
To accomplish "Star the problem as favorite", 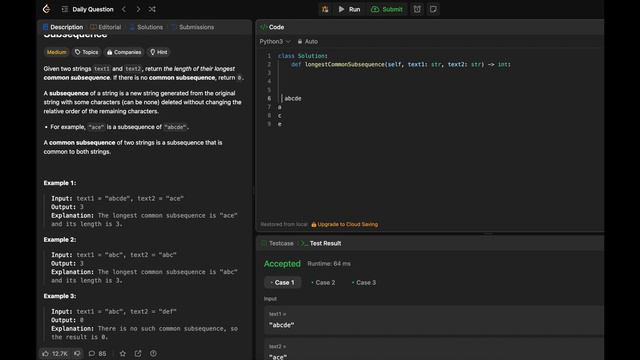I will pyautogui.click(x=123, y=353).
